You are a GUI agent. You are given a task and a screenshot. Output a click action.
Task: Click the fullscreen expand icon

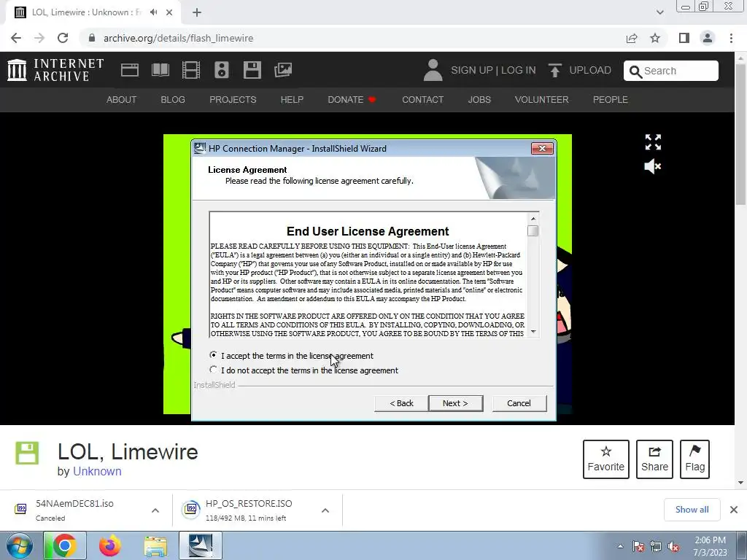click(653, 142)
